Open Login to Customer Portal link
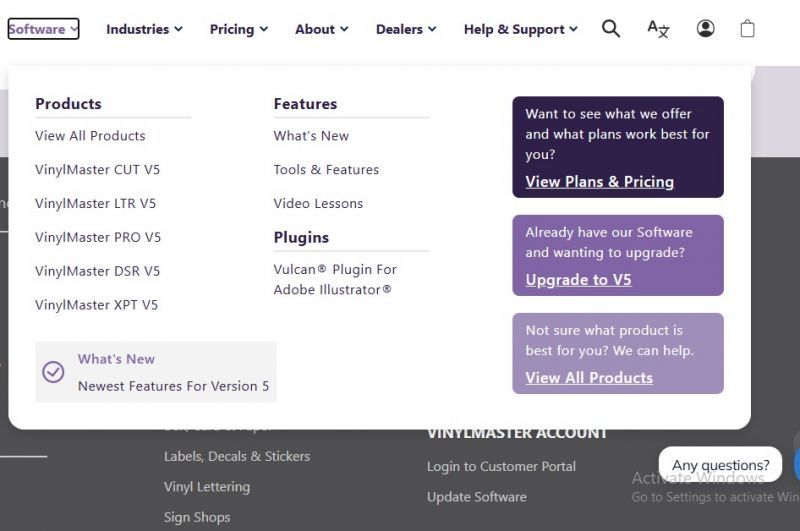Image resolution: width=800 pixels, height=531 pixels. click(501, 466)
